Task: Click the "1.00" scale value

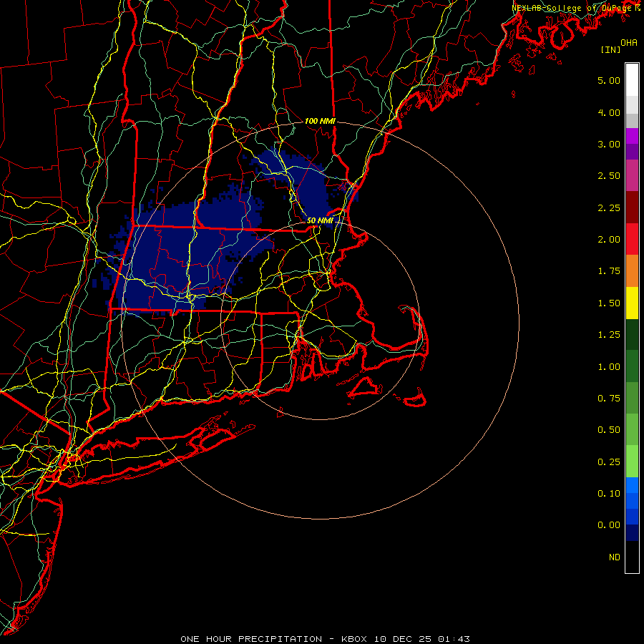Action: click(609, 367)
